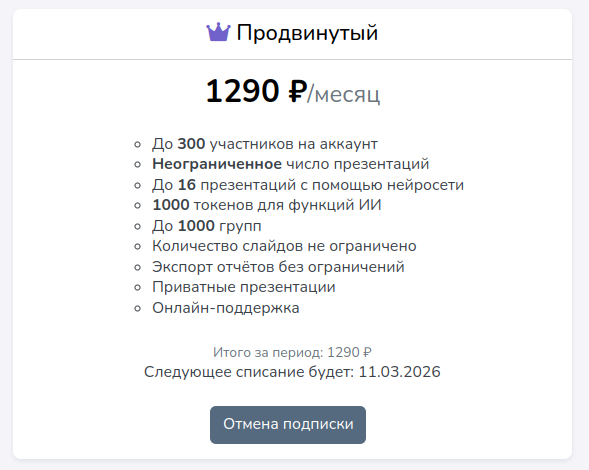Click the ruble symbol in the total
Image resolution: width=589 pixels, height=470 pixels.
(367, 352)
